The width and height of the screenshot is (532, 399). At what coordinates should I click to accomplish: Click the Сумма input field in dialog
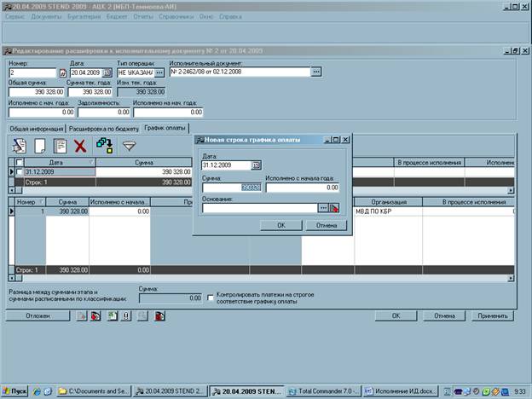point(231,187)
